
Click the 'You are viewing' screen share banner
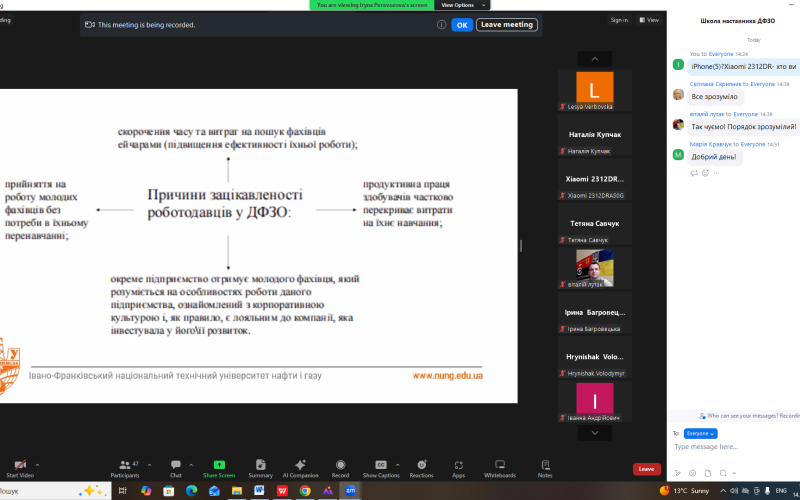tap(372, 5)
